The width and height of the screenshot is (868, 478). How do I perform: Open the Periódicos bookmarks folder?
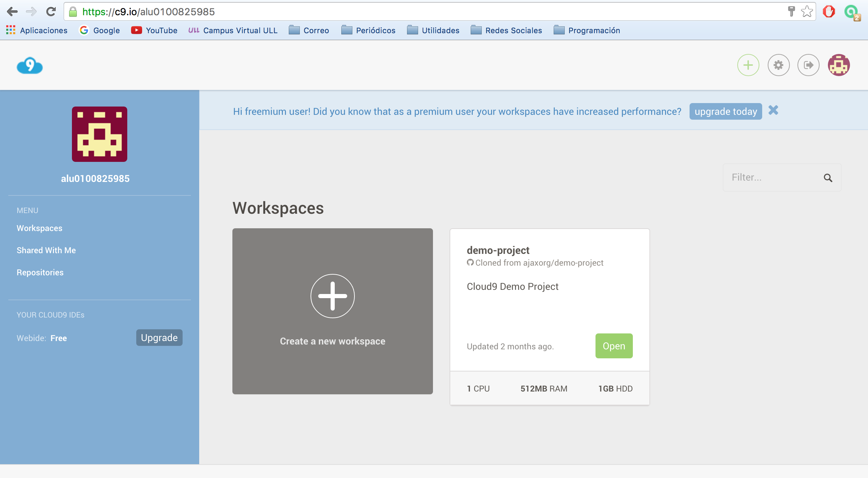(368, 30)
